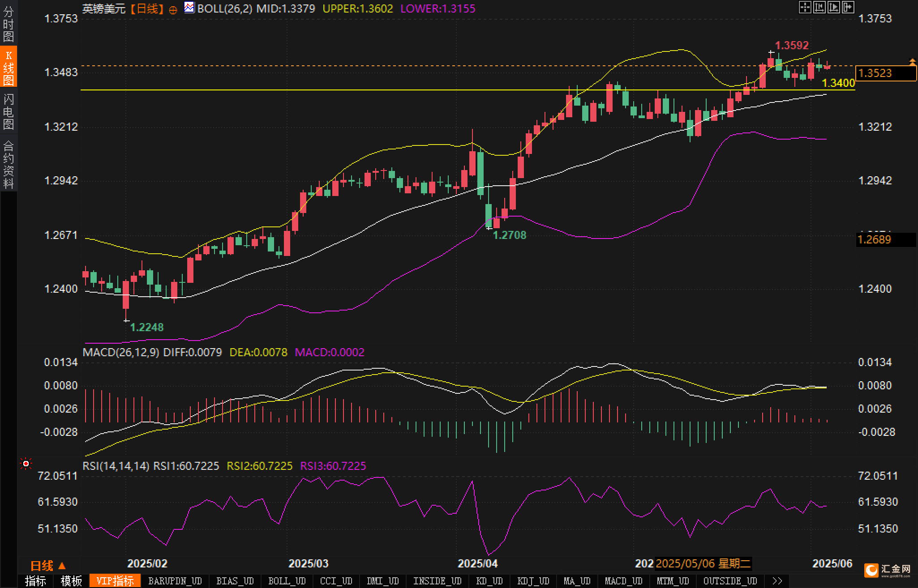
Task: Open the 分时图 sidebar view
Action: pos(9,24)
